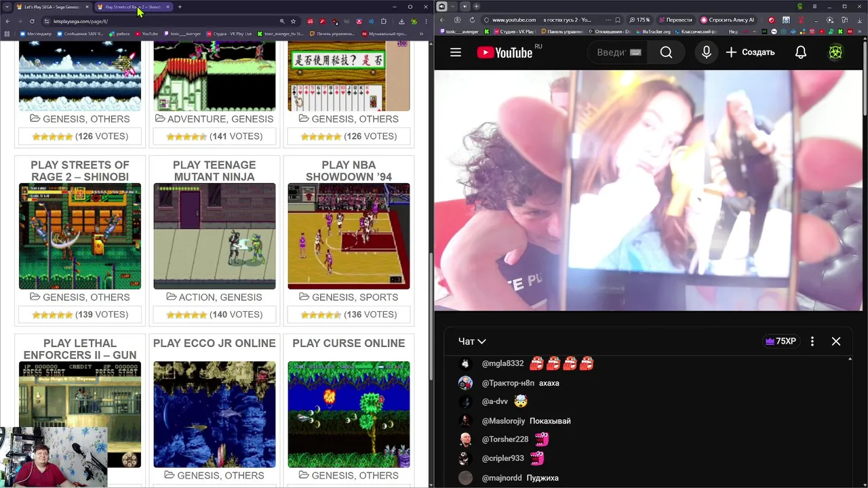Open the Play Lethal Enforcers II – Gun link

(80, 349)
